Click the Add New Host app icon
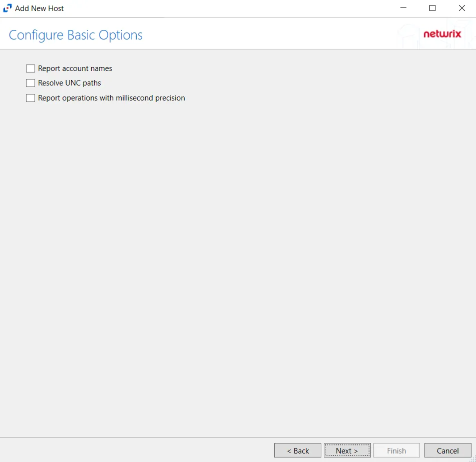 8,8
